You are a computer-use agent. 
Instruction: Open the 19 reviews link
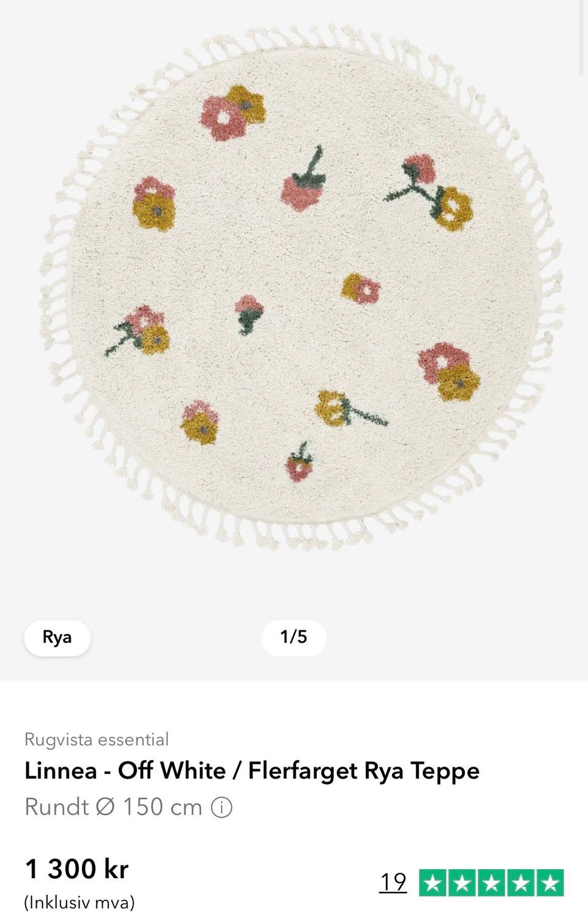point(393,883)
